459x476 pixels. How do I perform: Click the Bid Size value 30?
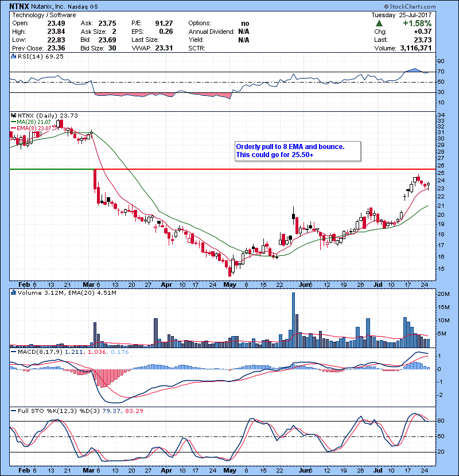tap(112, 48)
